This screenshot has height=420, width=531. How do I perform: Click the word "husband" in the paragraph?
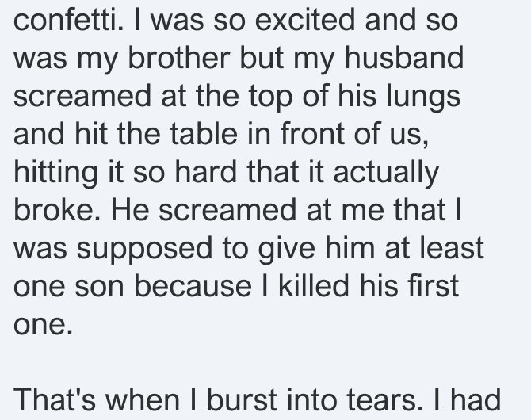[404, 58]
